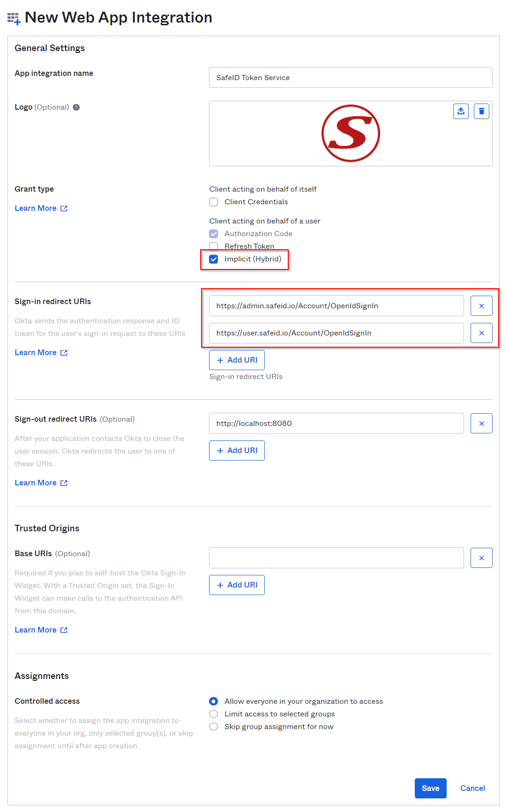The image size is (509, 812).
Task: Remove the empty Base URI field
Action: 481,558
